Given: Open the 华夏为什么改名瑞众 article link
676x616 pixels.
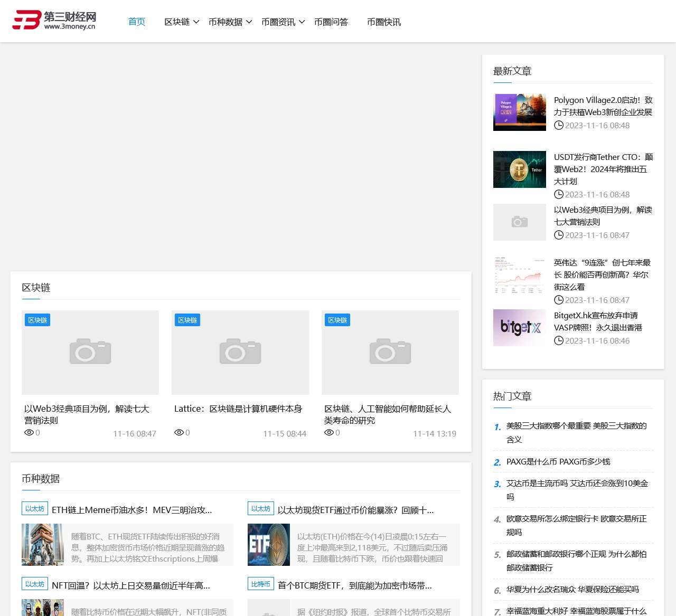Looking at the screenshot, I should tap(572, 590).
